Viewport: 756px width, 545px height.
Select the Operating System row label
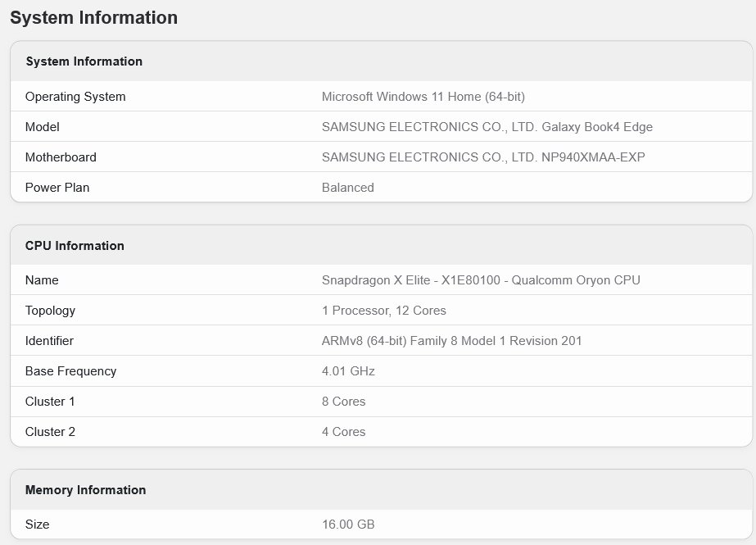75,97
